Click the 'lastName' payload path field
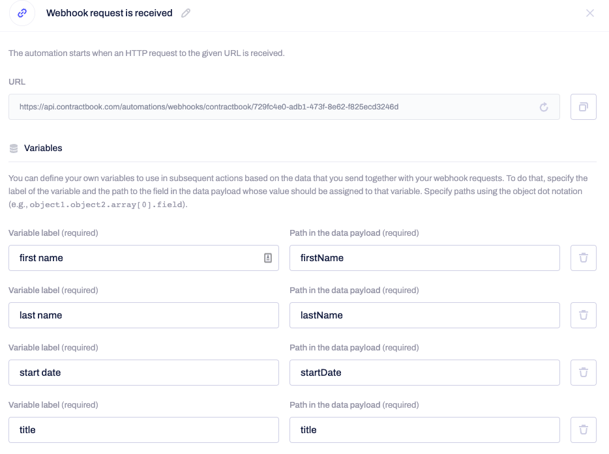609x454 pixels. (425, 315)
